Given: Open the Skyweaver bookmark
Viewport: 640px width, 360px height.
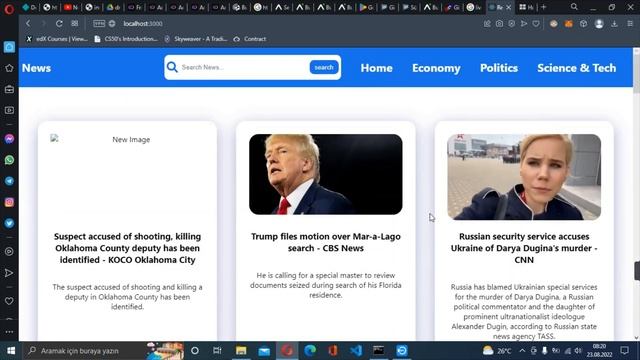Looking at the screenshot, I should [x=196, y=39].
